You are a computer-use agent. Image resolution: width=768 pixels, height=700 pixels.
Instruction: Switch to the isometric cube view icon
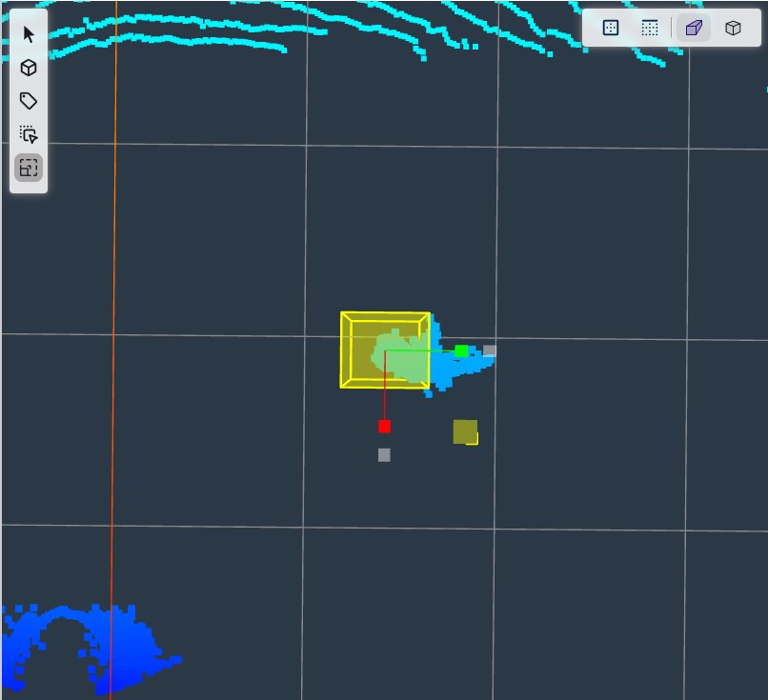[733, 29]
